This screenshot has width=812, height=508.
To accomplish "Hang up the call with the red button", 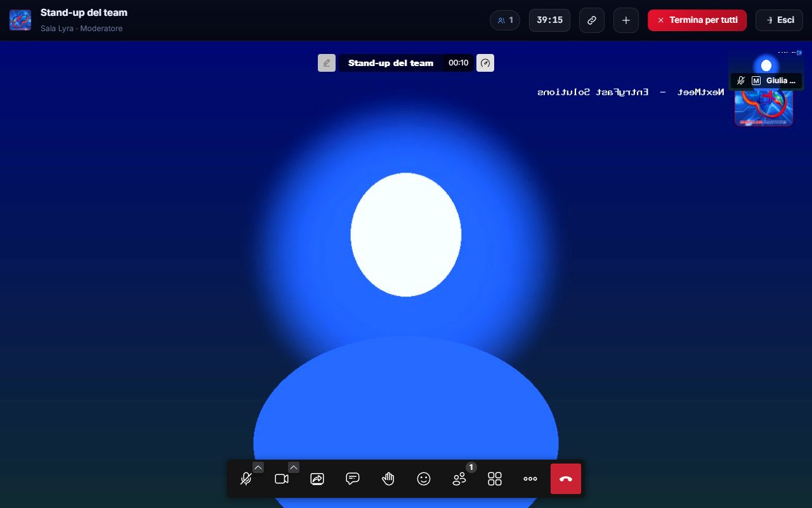I will pyautogui.click(x=566, y=479).
